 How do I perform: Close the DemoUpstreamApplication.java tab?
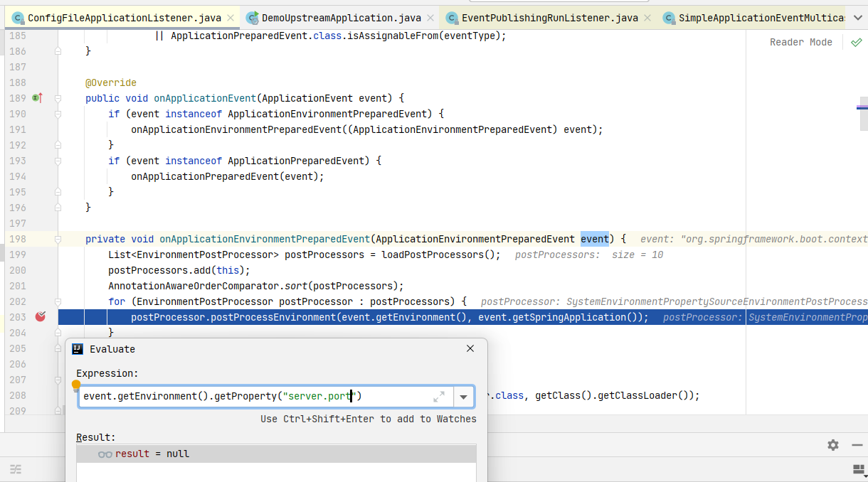[x=430, y=18]
